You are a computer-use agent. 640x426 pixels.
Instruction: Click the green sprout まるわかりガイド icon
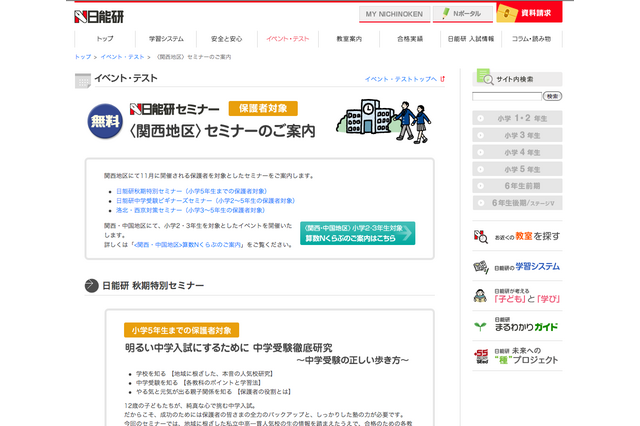[480, 326]
